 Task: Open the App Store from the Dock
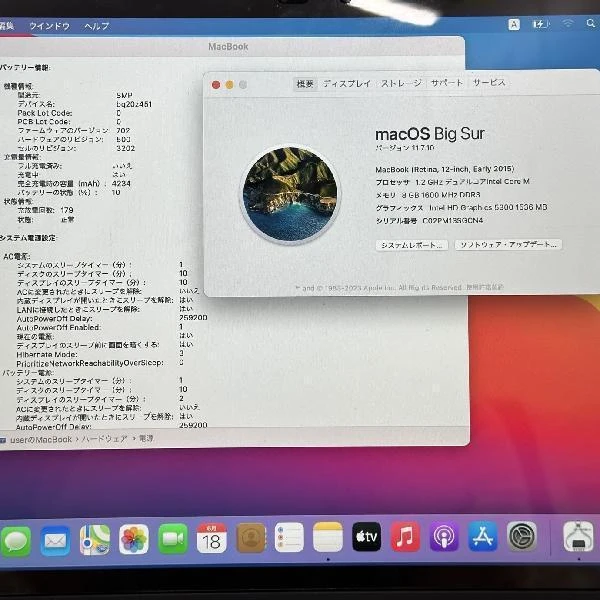[483, 536]
